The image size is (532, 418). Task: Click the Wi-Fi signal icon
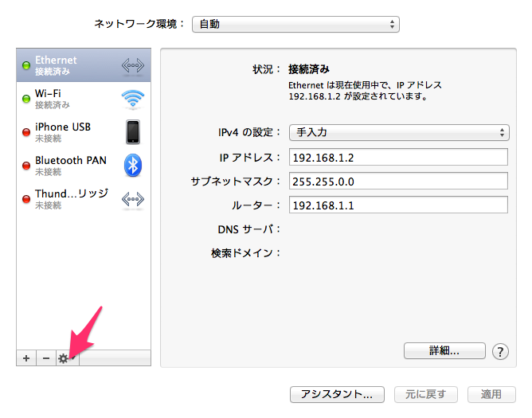[133, 99]
